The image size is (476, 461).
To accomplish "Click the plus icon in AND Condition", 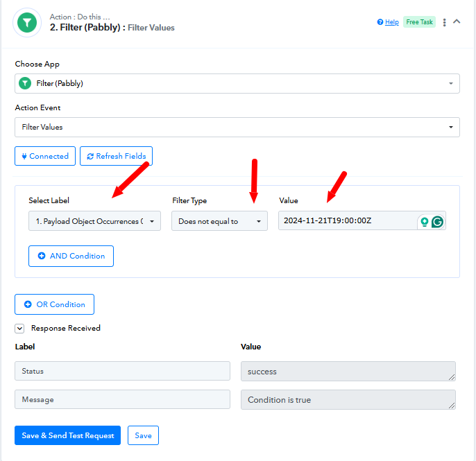I will pos(42,256).
